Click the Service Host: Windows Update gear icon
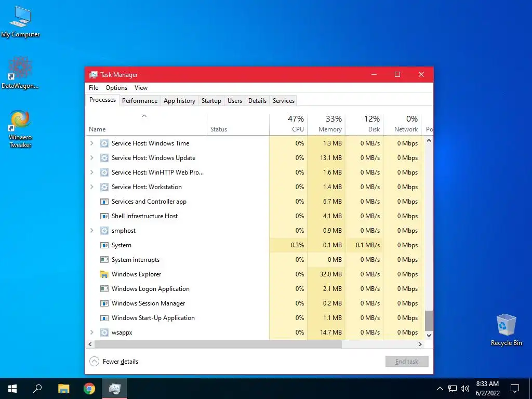Image resolution: width=532 pixels, height=399 pixels. click(x=104, y=158)
